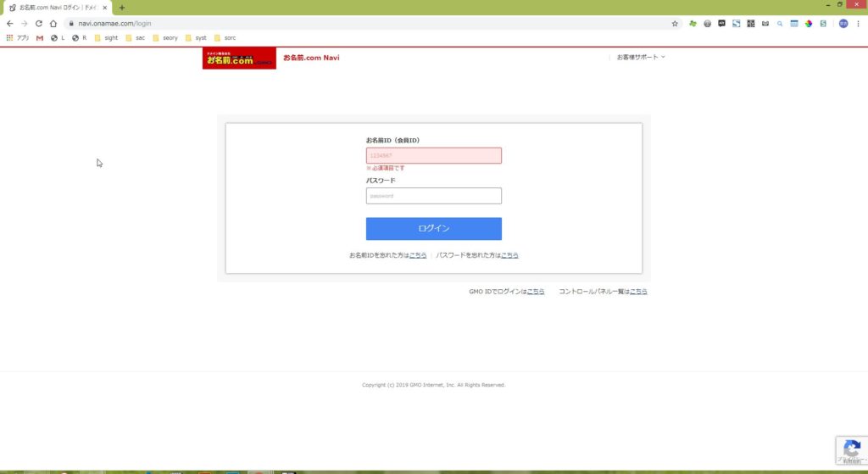Open the Chrome three-dot menu
Screen dimensions: 868x474
pyautogui.click(x=858, y=23)
